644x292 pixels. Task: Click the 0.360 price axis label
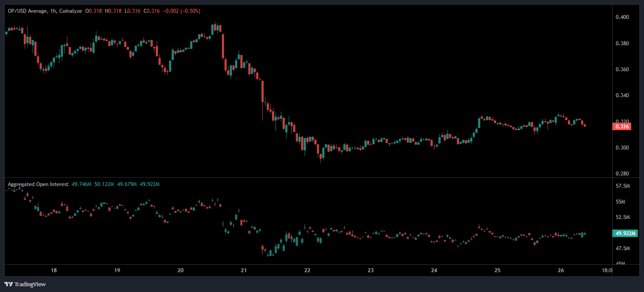pos(623,69)
